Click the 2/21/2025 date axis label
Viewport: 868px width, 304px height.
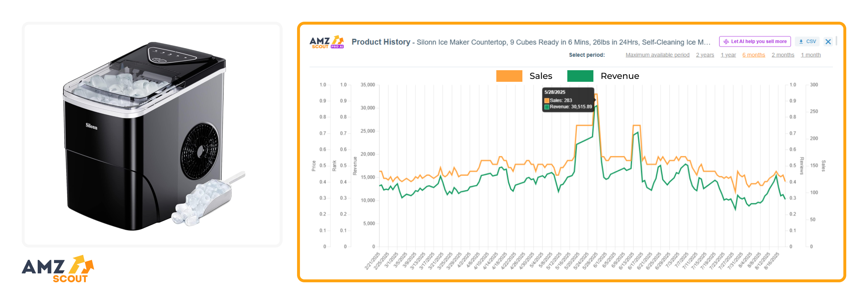[x=372, y=261]
